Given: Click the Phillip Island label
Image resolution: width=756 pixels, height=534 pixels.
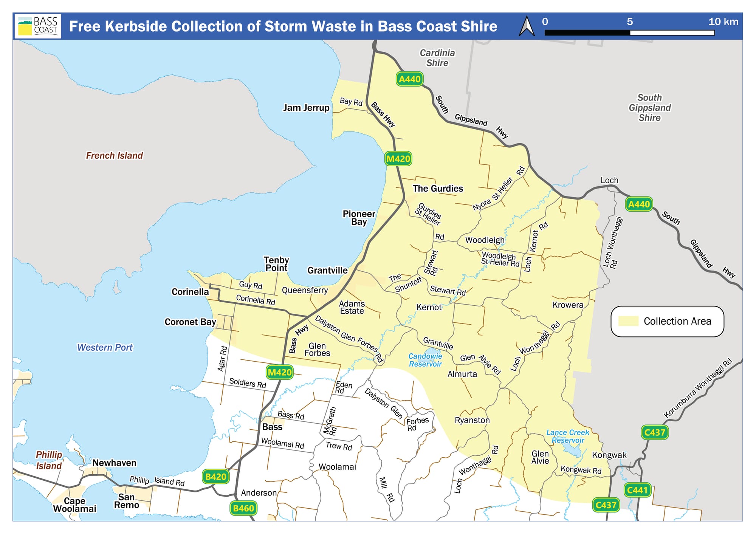Looking at the screenshot, I should [x=49, y=460].
